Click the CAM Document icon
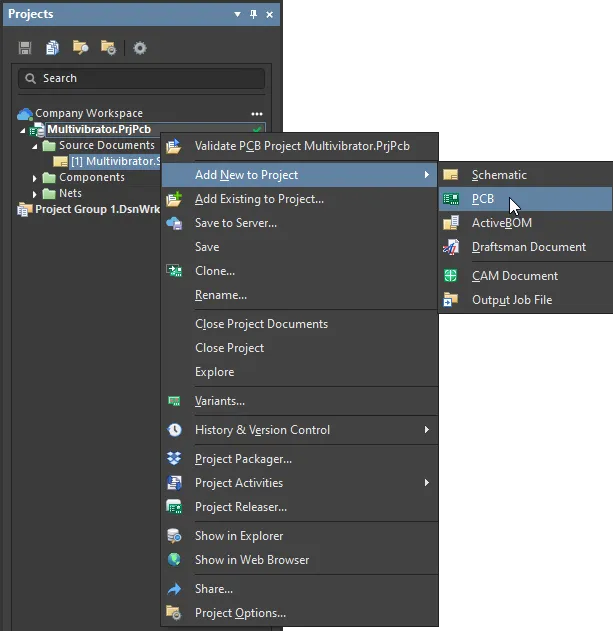Image resolution: width=613 pixels, height=631 pixels. (x=450, y=276)
